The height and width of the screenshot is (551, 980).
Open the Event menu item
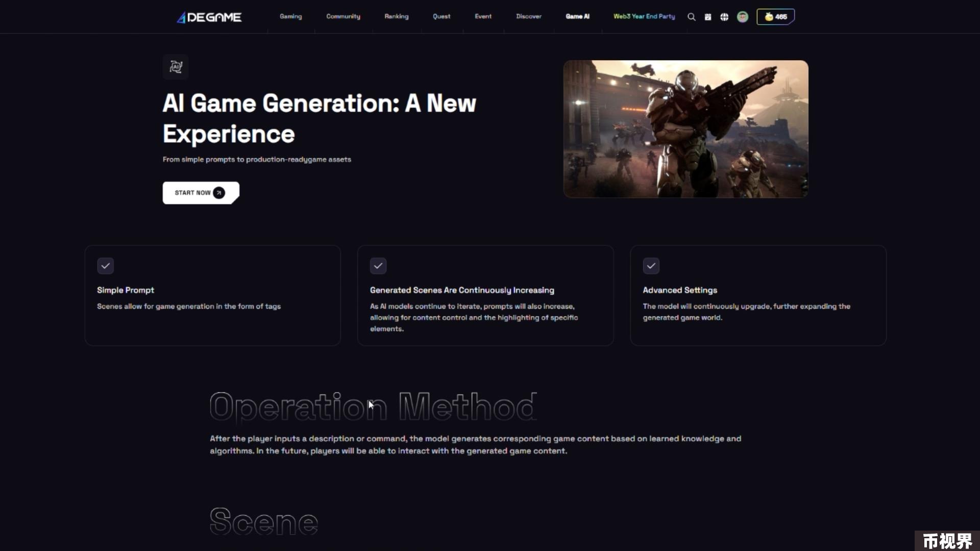pyautogui.click(x=483, y=16)
